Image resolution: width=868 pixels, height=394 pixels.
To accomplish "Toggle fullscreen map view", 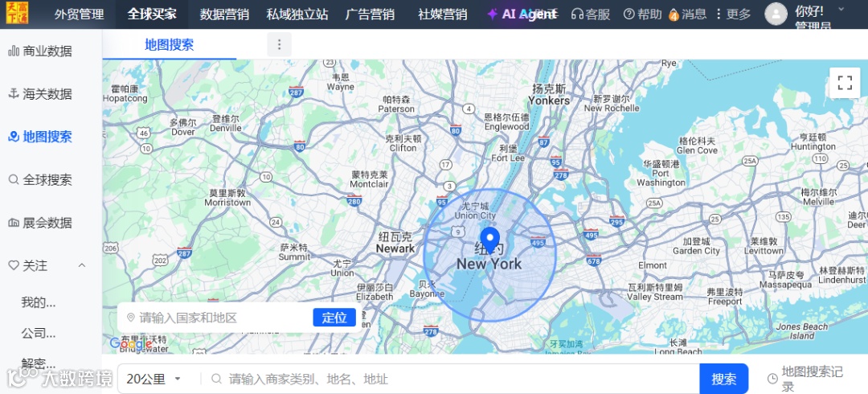I will point(845,83).
